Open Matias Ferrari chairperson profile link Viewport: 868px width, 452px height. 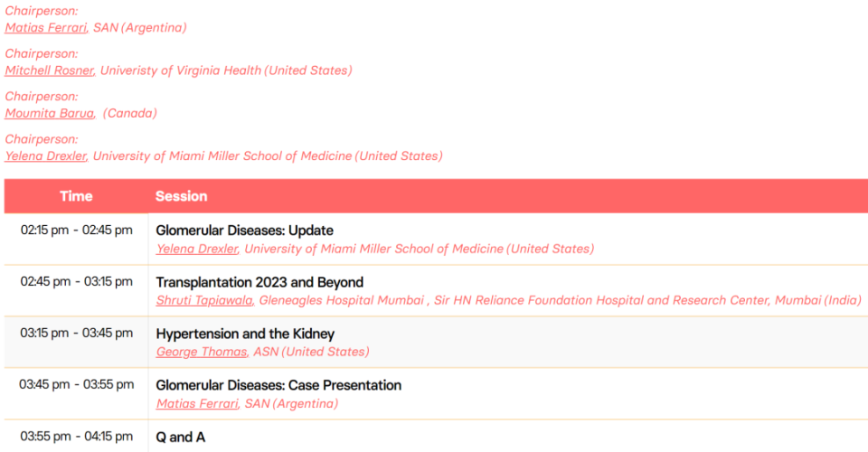click(46, 28)
